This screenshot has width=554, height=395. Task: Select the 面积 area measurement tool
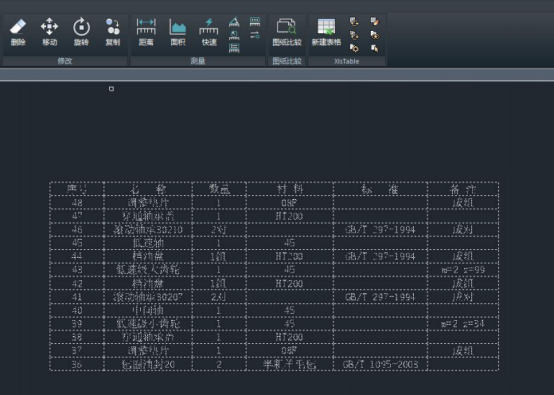click(178, 32)
